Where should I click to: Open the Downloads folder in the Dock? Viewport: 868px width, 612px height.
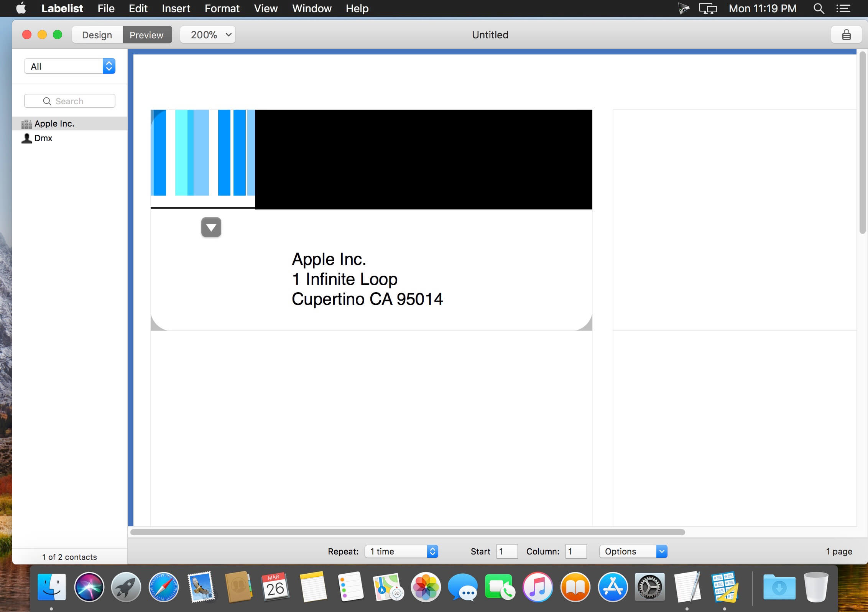(779, 587)
